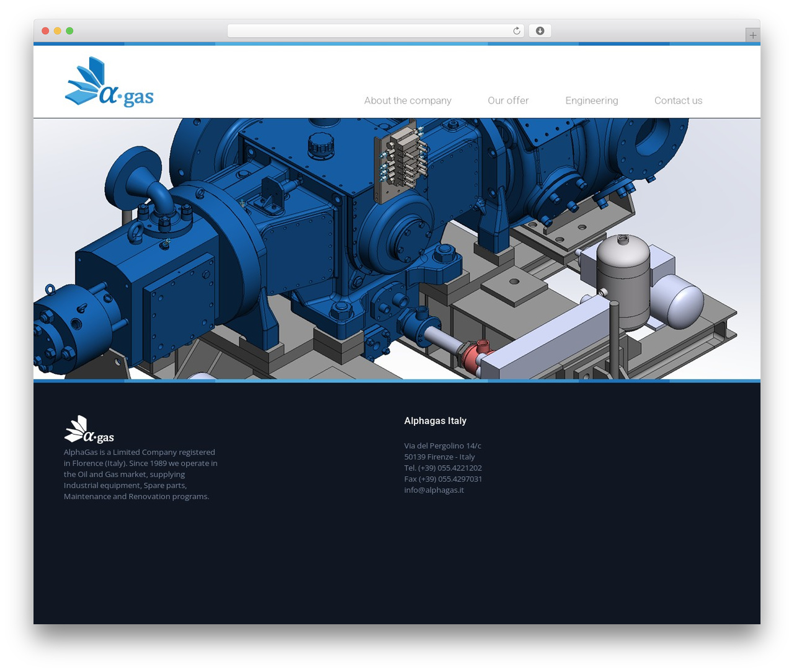Click the info@alphagas.it email address
Screen dimensions: 794x672
coord(434,490)
